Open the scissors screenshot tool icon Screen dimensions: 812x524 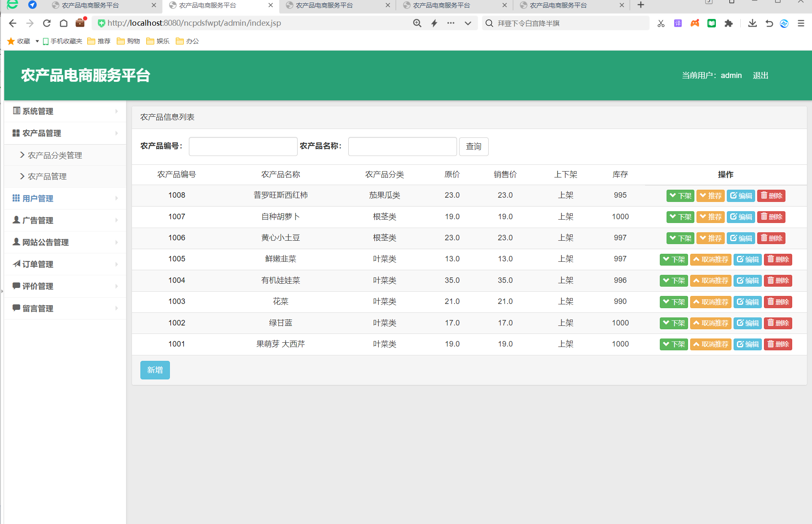661,23
